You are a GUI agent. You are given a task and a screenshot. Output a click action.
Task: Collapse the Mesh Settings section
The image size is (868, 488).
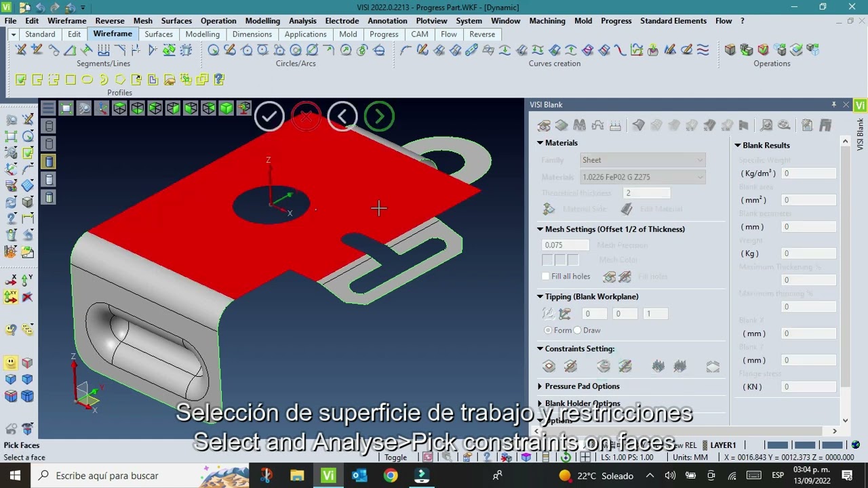(x=540, y=229)
